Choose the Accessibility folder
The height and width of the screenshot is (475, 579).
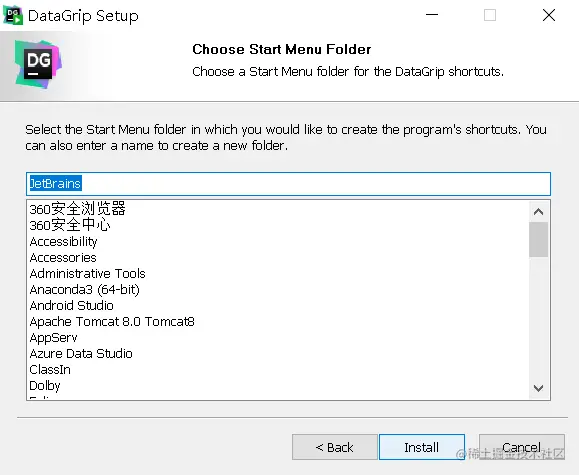[x=64, y=242]
